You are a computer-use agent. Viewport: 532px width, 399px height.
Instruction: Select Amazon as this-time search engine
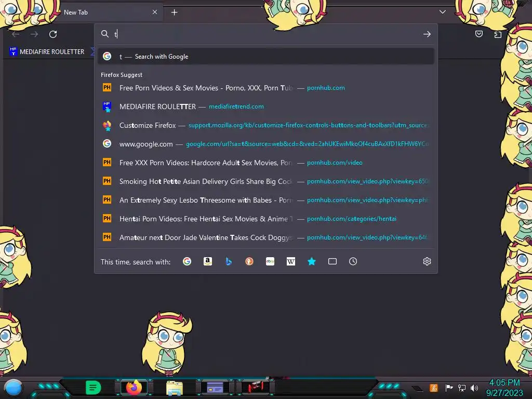click(x=208, y=261)
